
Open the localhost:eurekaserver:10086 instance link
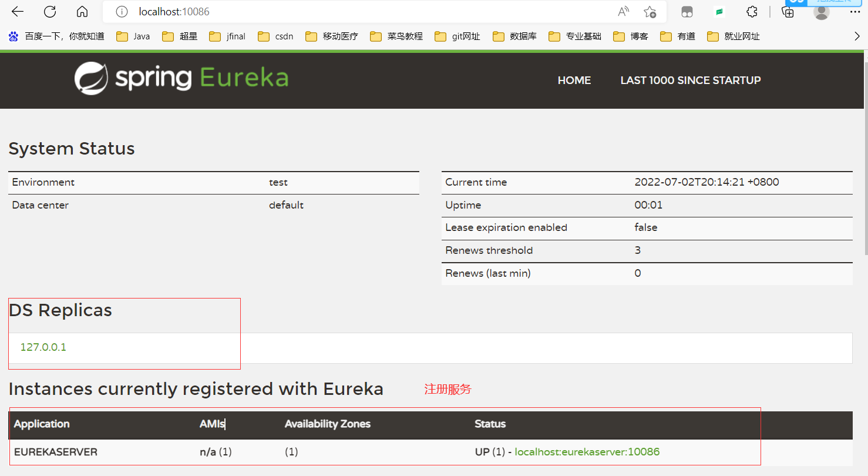pos(587,452)
